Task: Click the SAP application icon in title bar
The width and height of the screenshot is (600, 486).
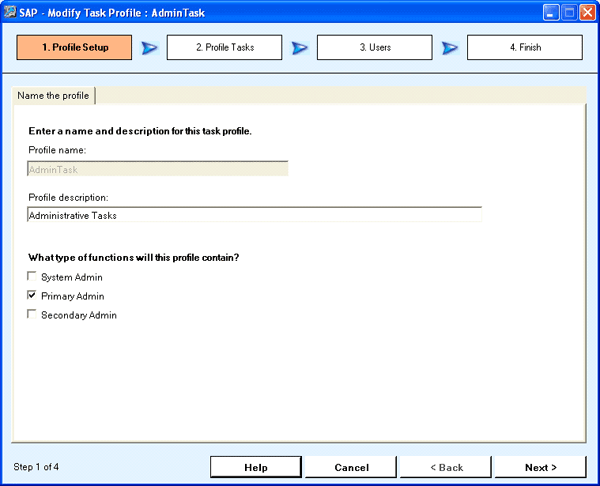Action: coord(10,12)
